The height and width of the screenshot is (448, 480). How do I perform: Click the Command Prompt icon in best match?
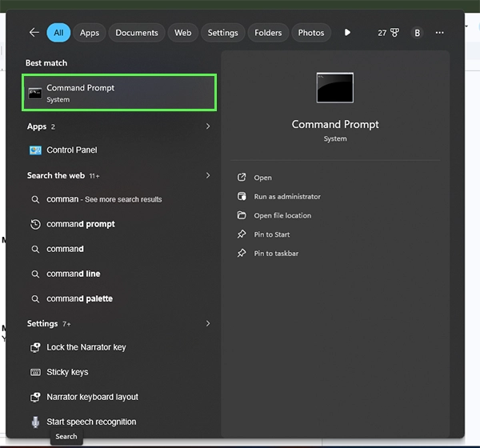coord(35,94)
